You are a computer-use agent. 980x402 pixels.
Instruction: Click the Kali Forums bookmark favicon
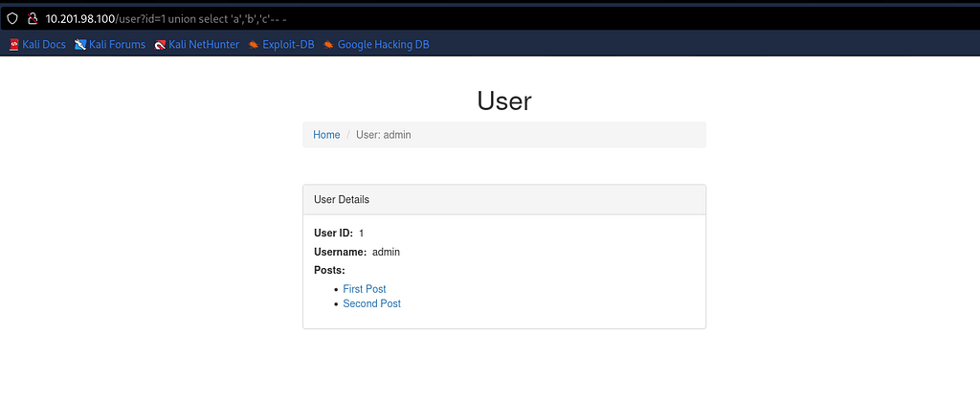[x=80, y=44]
